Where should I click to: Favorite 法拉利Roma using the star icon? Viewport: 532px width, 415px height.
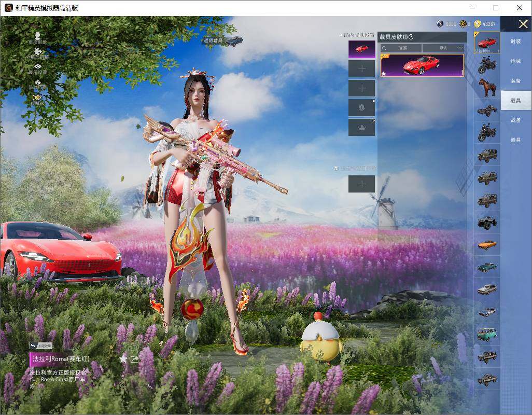click(x=123, y=358)
